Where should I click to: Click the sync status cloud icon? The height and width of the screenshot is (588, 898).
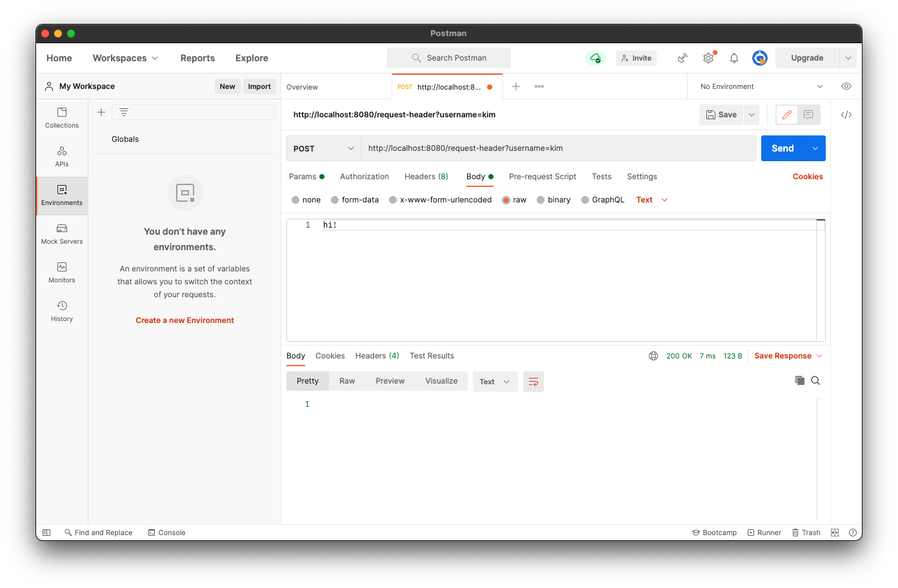pyautogui.click(x=595, y=58)
